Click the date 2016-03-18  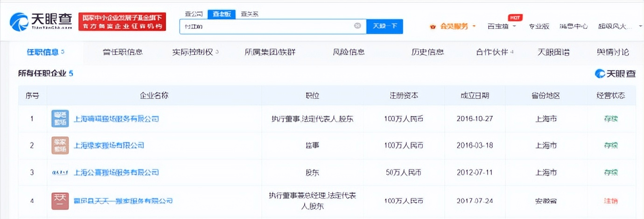point(474,145)
